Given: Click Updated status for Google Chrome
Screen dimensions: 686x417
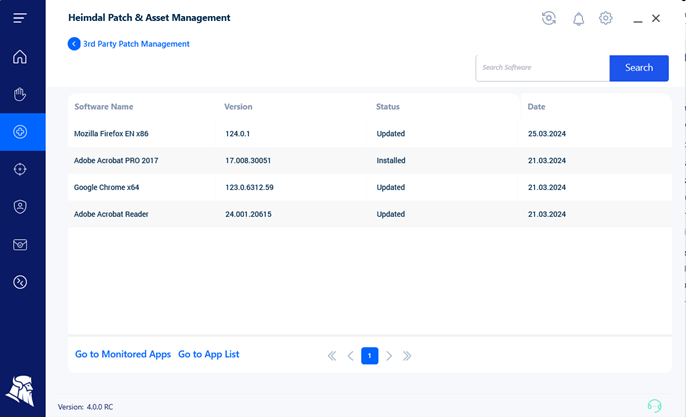Looking at the screenshot, I should (391, 187).
